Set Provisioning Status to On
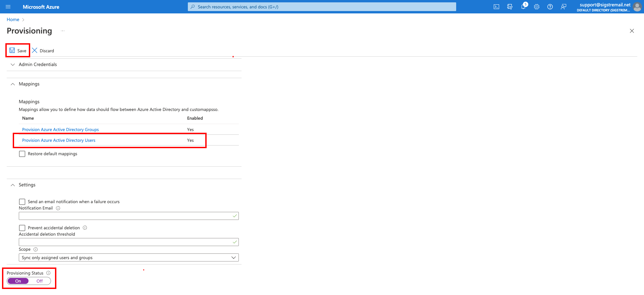 [x=18, y=281]
